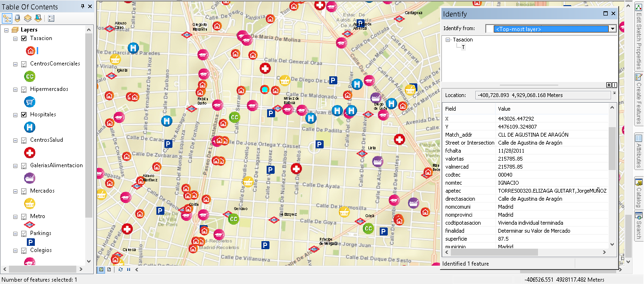Open Table Of Contents options button

[51, 18]
